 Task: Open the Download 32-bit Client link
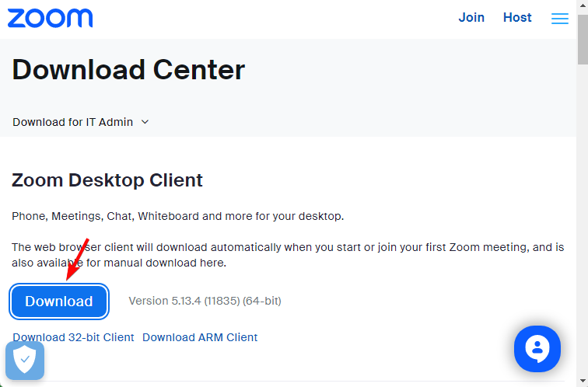[73, 337]
